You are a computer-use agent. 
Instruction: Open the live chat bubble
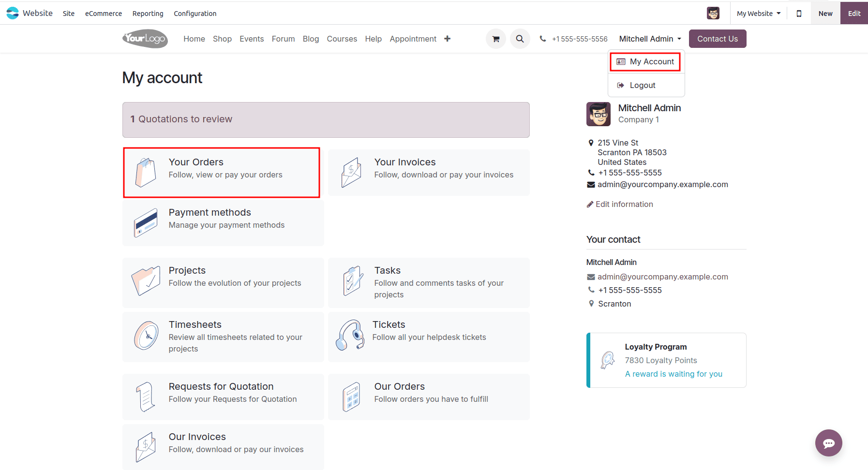point(828,443)
